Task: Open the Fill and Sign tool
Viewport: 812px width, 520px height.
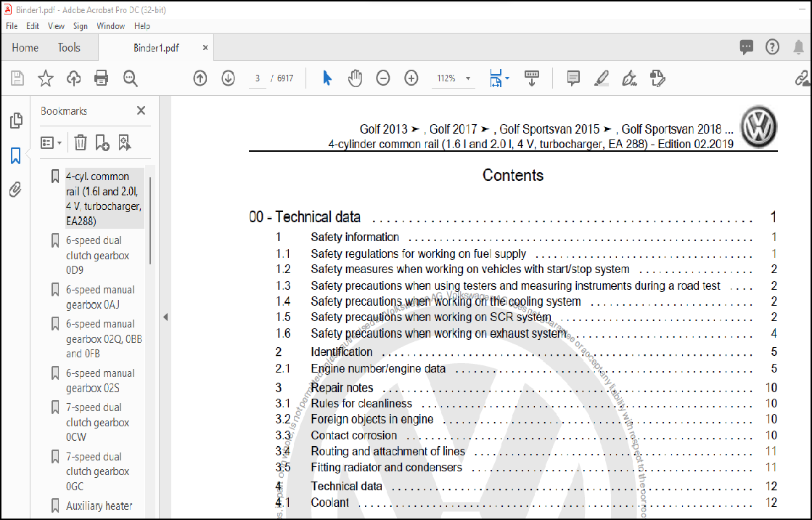Action: (629, 78)
